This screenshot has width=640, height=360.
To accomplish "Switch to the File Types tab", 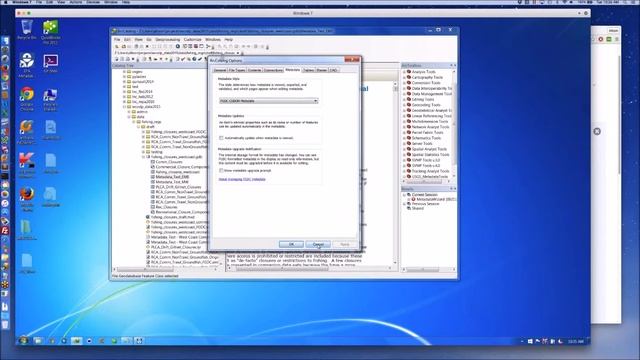I will [237, 70].
